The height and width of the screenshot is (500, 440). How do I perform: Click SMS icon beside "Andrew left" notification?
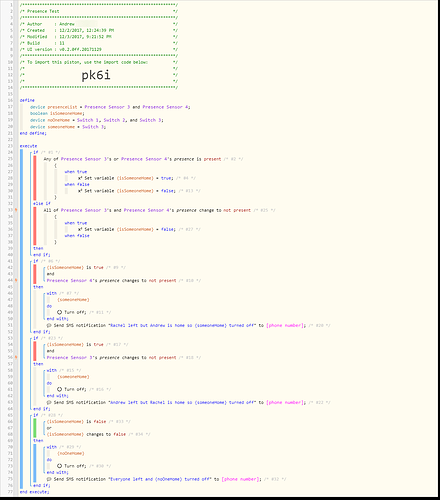[49, 402]
